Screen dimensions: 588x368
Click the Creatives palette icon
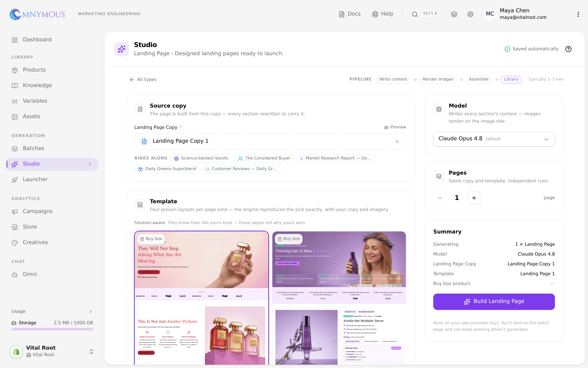pyautogui.click(x=15, y=243)
